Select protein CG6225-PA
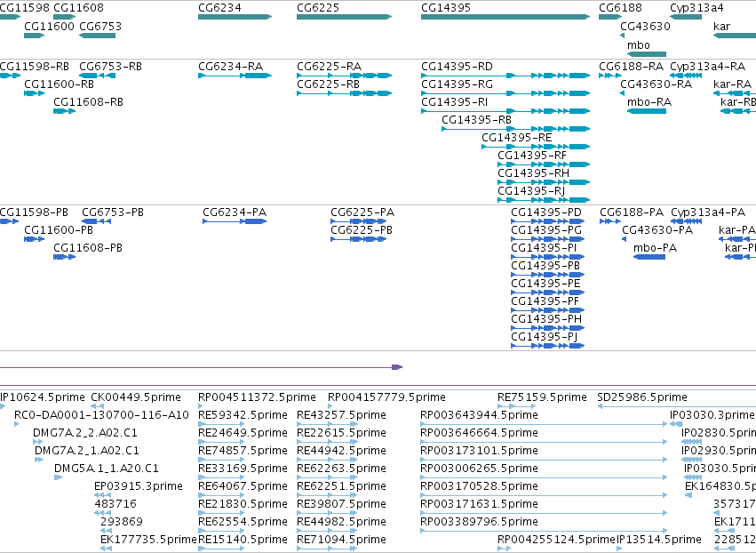Viewport: 756px width, 553px height. [x=359, y=221]
